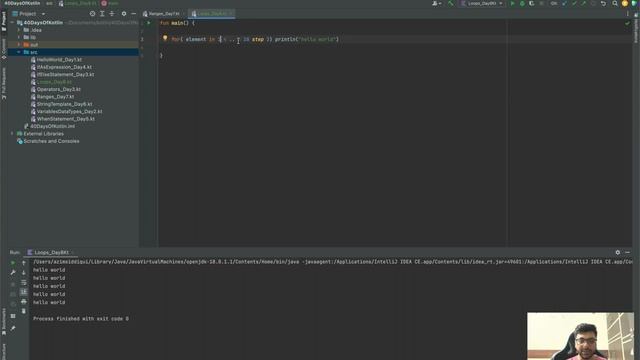Hide the Project panel with minus icon
640x360 pixels.
tap(133, 13)
